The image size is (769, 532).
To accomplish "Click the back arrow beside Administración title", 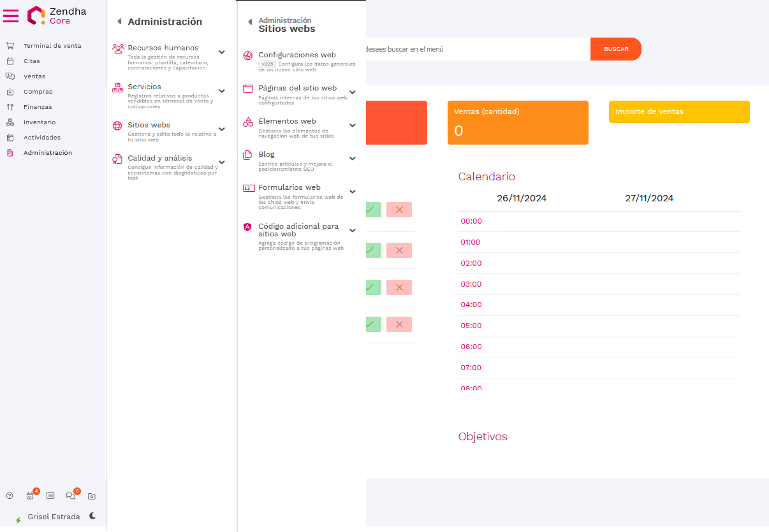I will [x=119, y=22].
